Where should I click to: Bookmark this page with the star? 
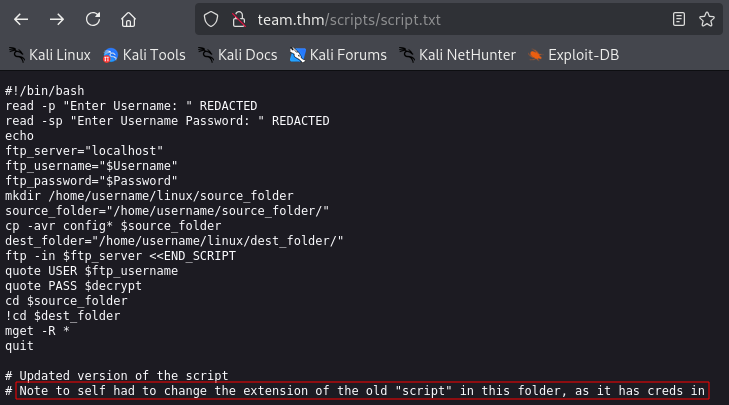pos(707,19)
